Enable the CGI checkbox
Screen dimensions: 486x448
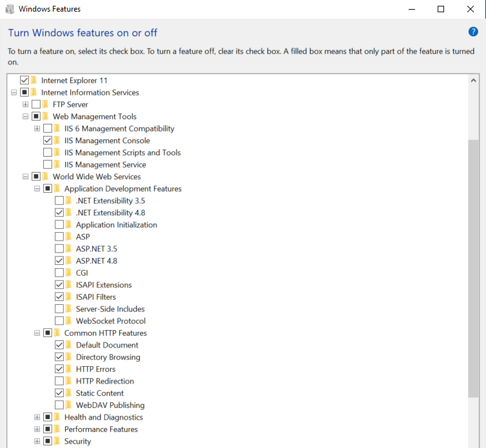[x=59, y=273]
